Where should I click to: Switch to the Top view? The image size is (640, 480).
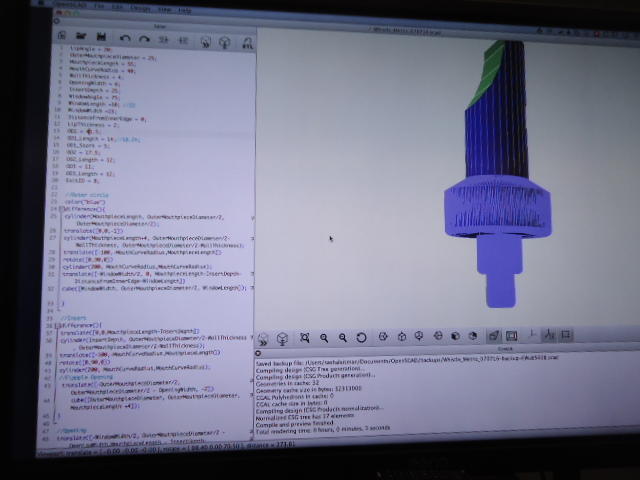pyautogui.click(x=402, y=336)
